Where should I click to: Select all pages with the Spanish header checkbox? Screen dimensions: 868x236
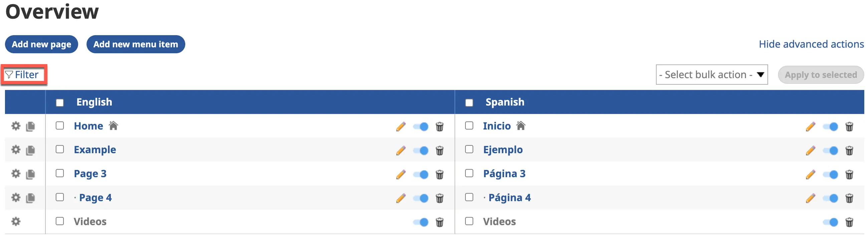click(469, 102)
